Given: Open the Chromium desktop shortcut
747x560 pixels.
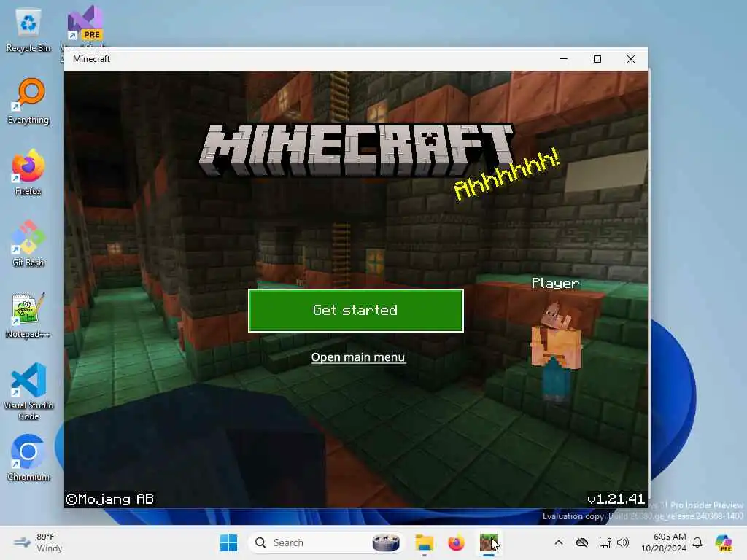Looking at the screenshot, I should coord(28,458).
